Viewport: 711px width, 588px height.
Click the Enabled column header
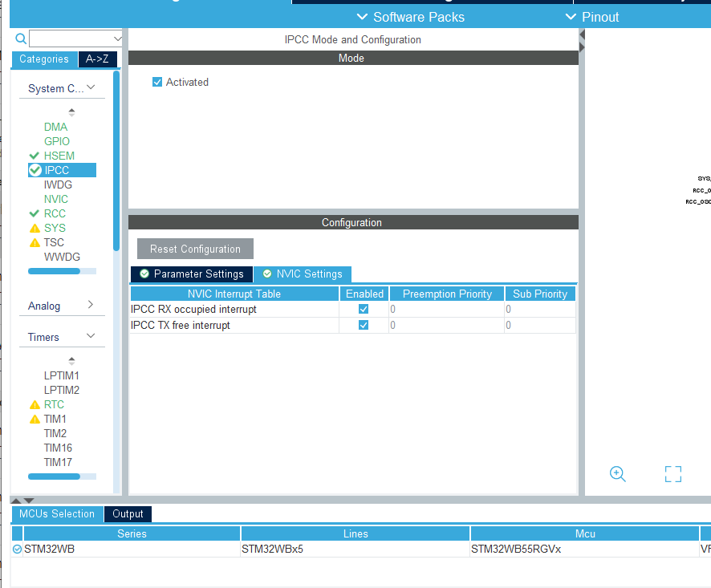pyautogui.click(x=364, y=294)
